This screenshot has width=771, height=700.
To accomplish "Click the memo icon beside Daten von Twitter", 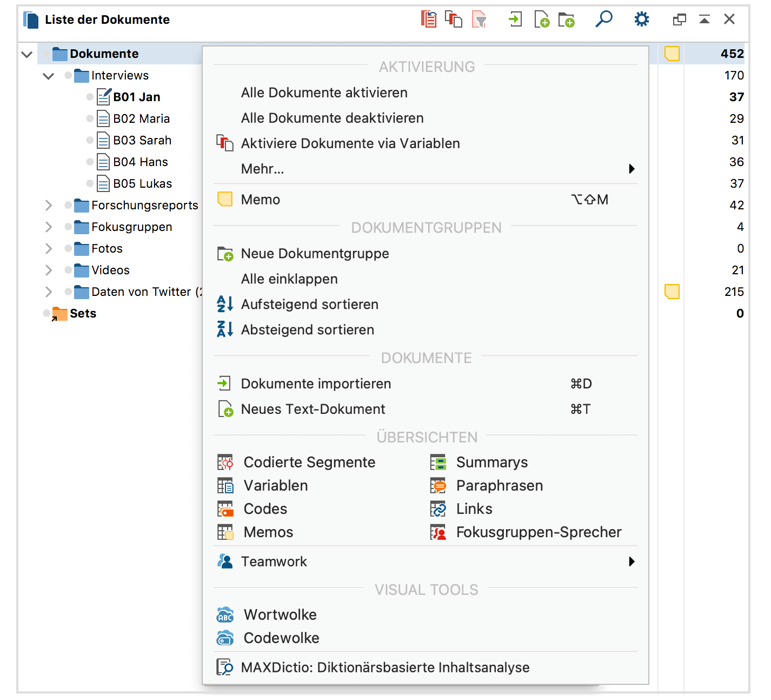I will click(672, 292).
